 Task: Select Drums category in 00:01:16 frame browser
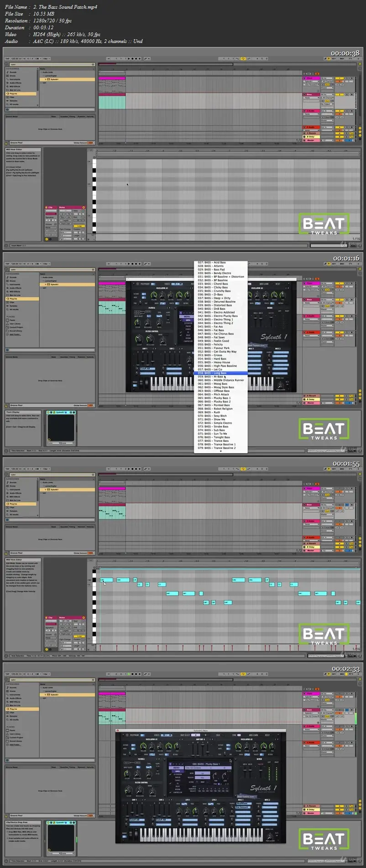click(13, 281)
